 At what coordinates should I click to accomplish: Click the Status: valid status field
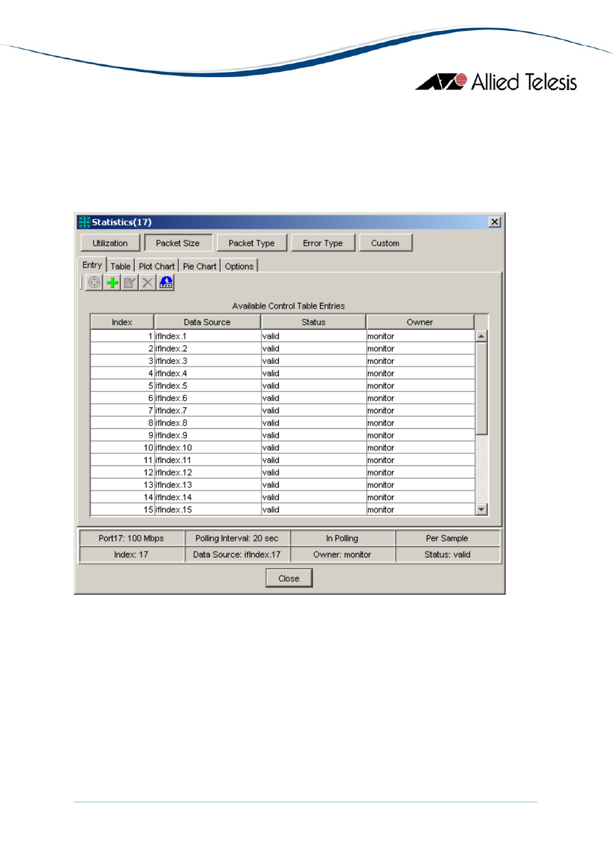(x=447, y=554)
